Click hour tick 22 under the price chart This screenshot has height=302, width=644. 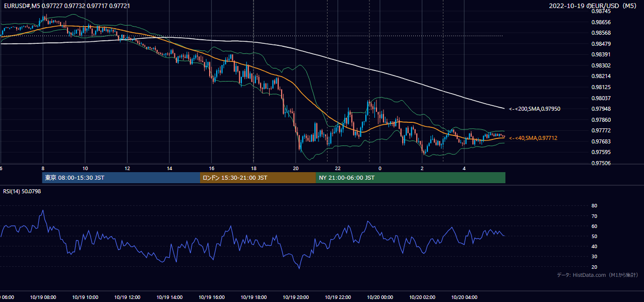pyautogui.click(x=338, y=169)
